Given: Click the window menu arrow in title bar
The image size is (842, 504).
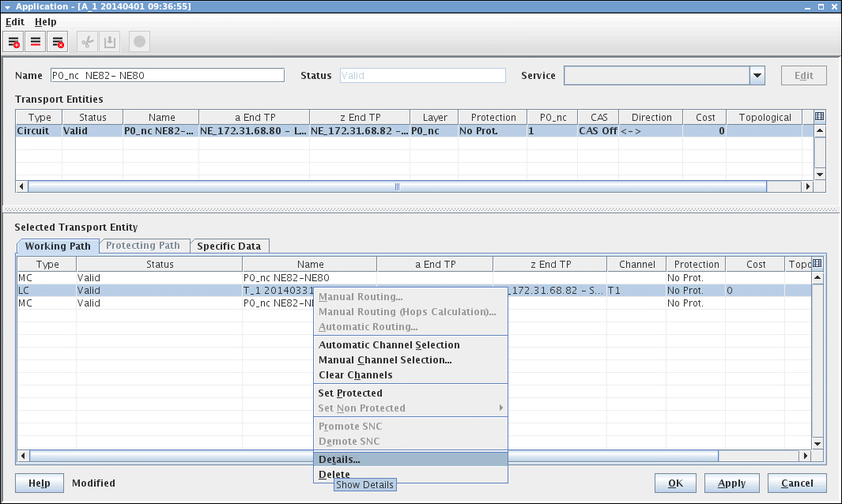Looking at the screenshot, I should (x=7, y=6).
